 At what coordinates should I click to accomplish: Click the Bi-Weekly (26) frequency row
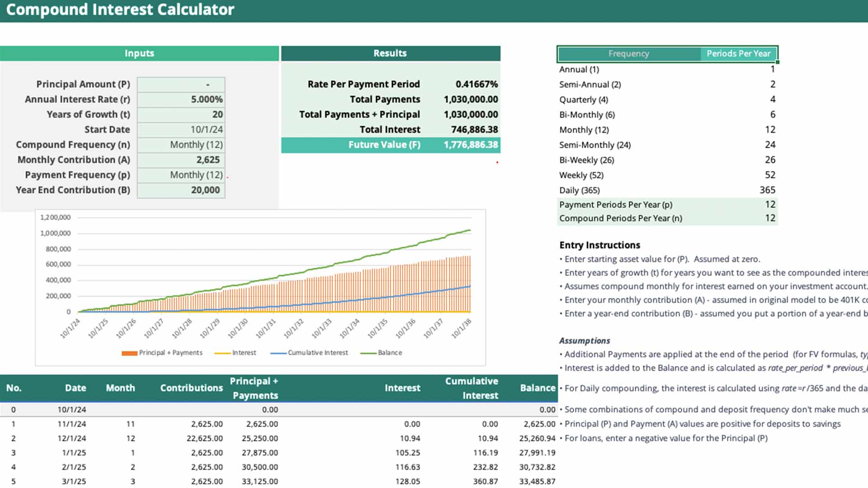point(586,160)
